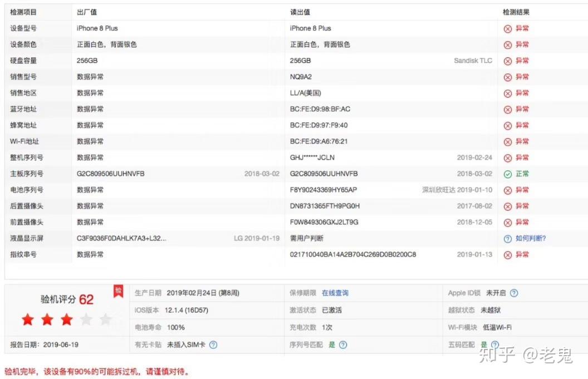Click the fourth grey rating star

pyautogui.click(x=86, y=320)
